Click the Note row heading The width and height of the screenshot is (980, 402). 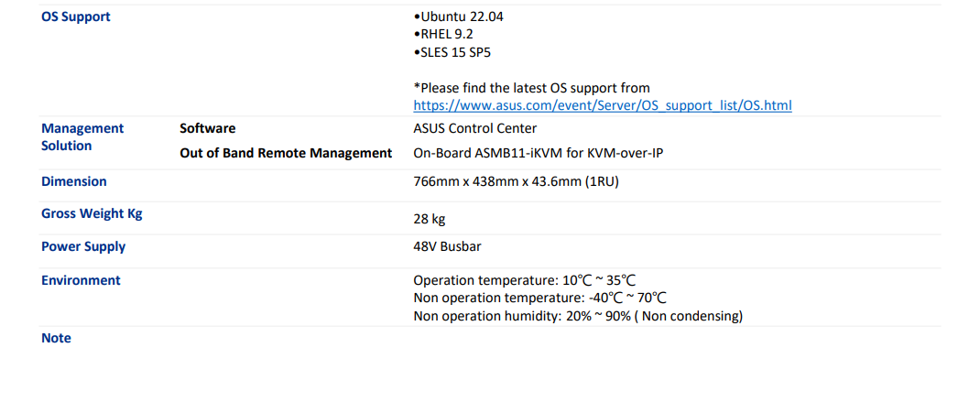56,338
